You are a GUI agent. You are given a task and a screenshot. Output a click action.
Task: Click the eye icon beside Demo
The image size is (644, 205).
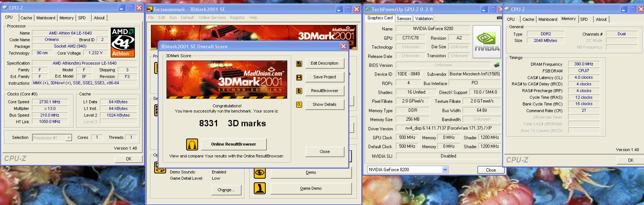tap(260, 173)
